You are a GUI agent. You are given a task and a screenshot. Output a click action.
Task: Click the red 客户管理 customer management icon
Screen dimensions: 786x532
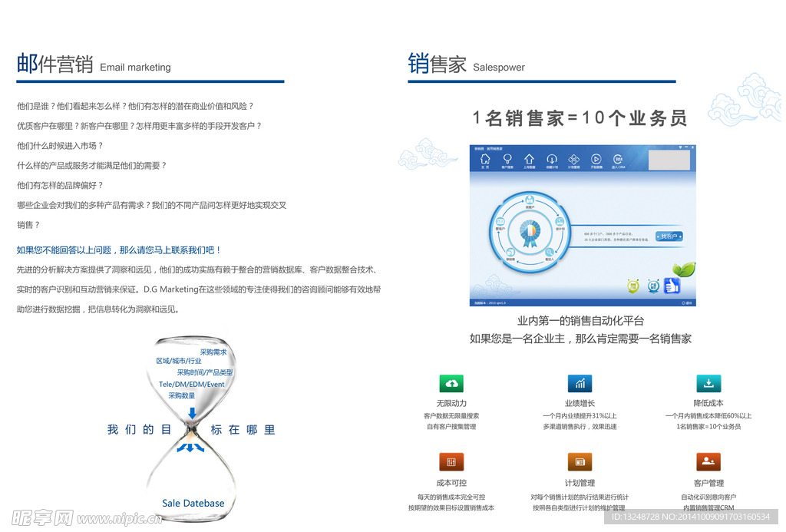[708, 461]
